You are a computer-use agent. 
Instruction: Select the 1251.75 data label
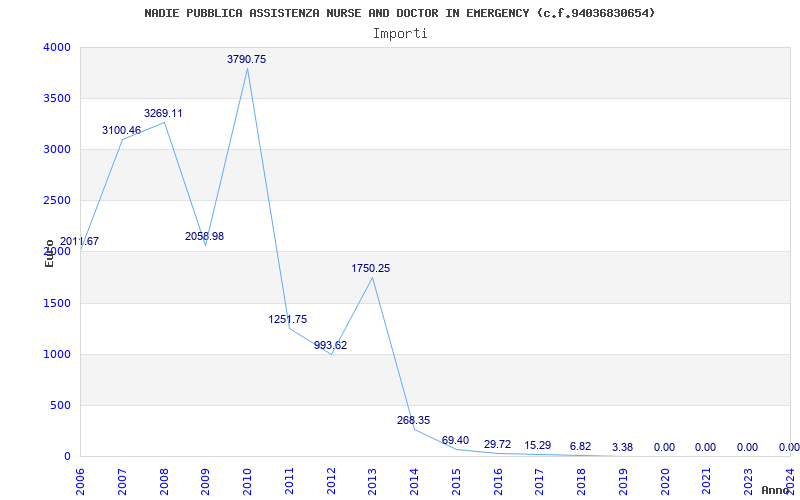[x=288, y=319]
